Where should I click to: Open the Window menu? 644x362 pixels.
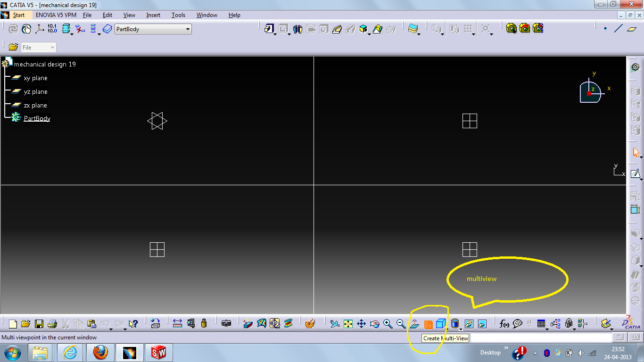coord(207,15)
